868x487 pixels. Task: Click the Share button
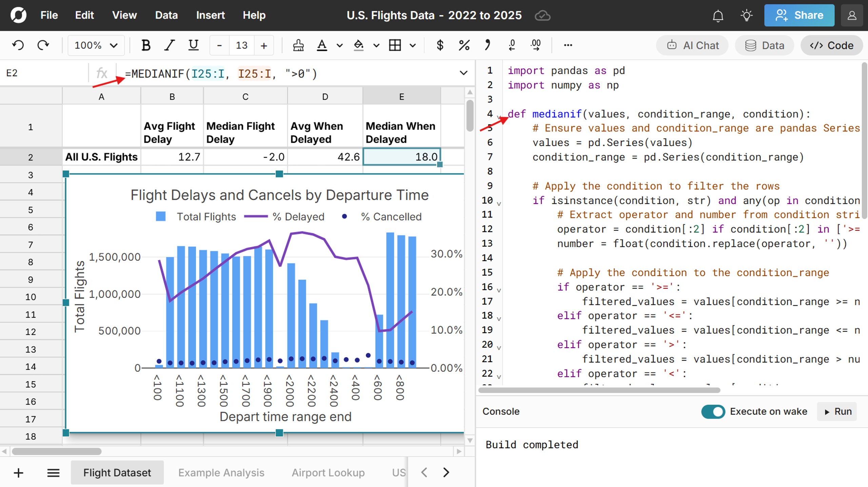tap(799, 15)
